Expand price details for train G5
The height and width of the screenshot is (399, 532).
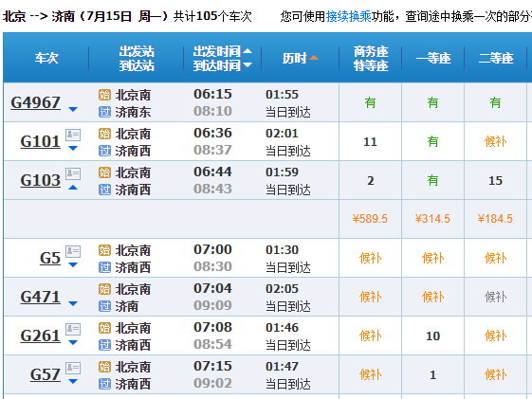(73, 264)
